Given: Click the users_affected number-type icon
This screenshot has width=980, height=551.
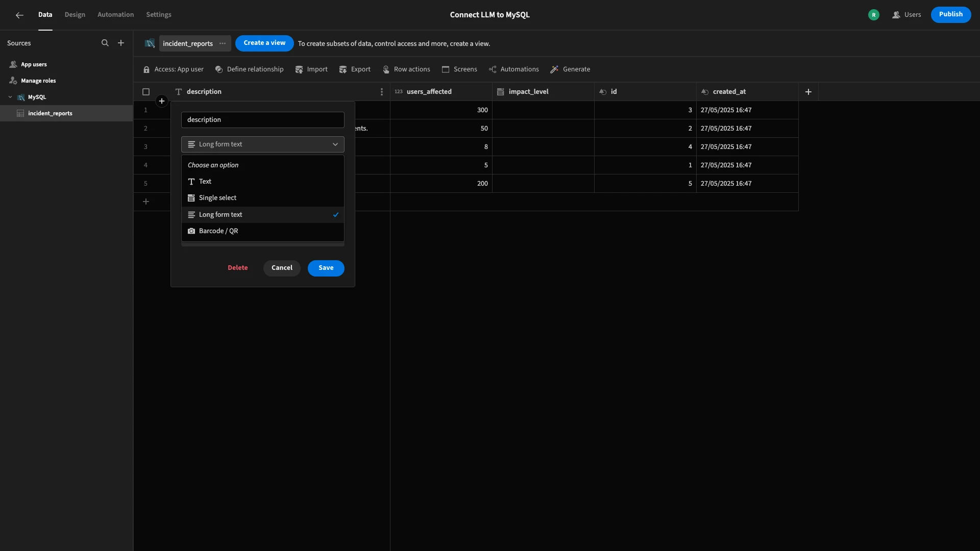Looking at the screenshot, I should 399,92.
